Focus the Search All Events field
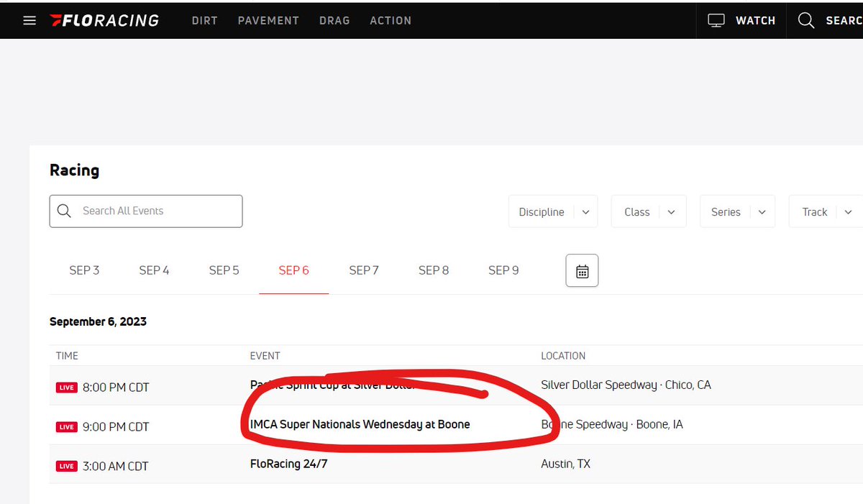This screenshot has height=504, width=863. click(146, 211)
